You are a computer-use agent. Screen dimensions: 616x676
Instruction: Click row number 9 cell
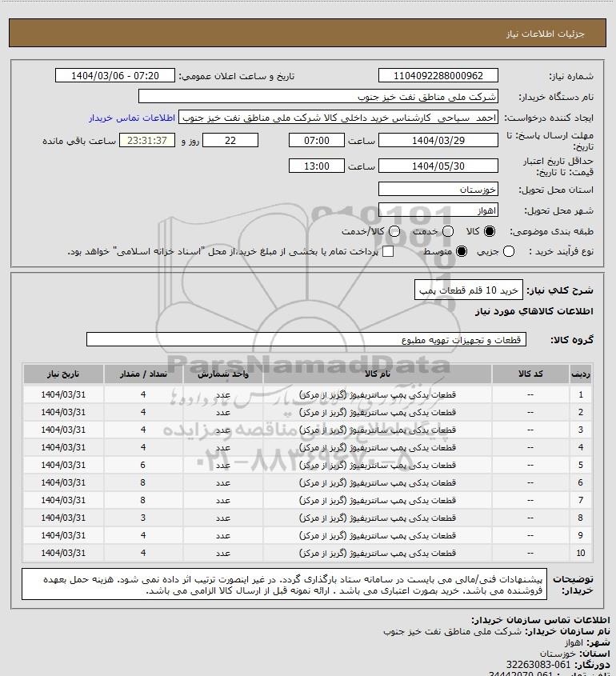coord(581,535)
